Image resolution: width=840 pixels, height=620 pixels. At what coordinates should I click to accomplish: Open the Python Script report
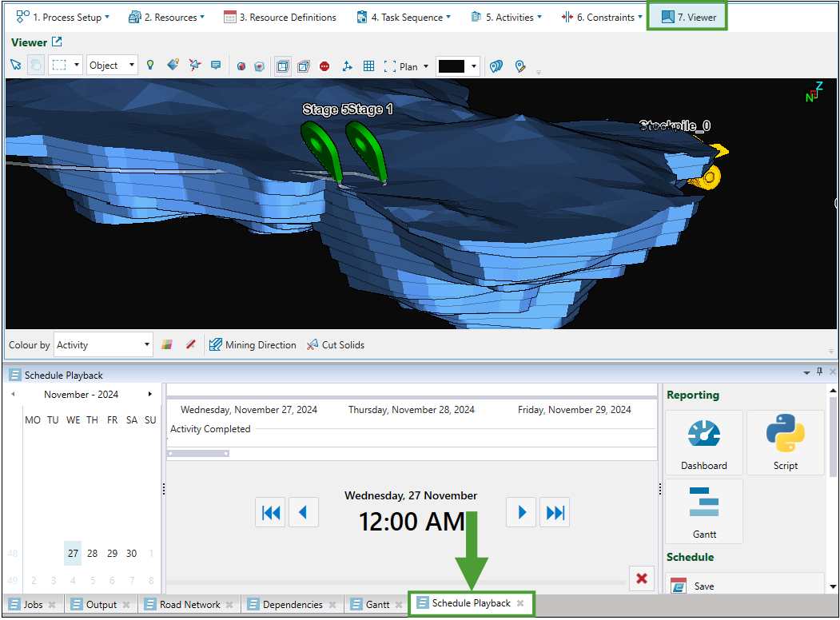coord(786,443)
